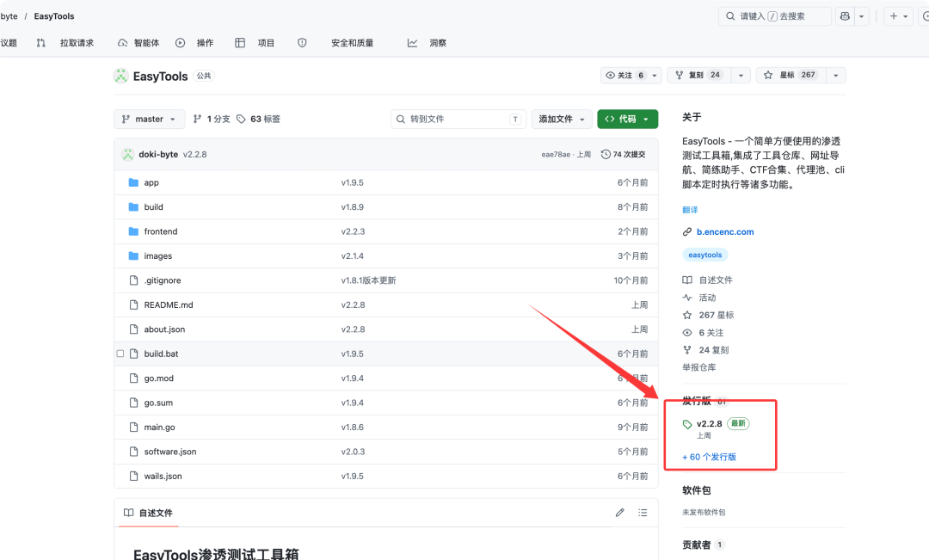
Task: Open the b.encenc.com website link
Action: pyautogui.click(x=725, y=231)
